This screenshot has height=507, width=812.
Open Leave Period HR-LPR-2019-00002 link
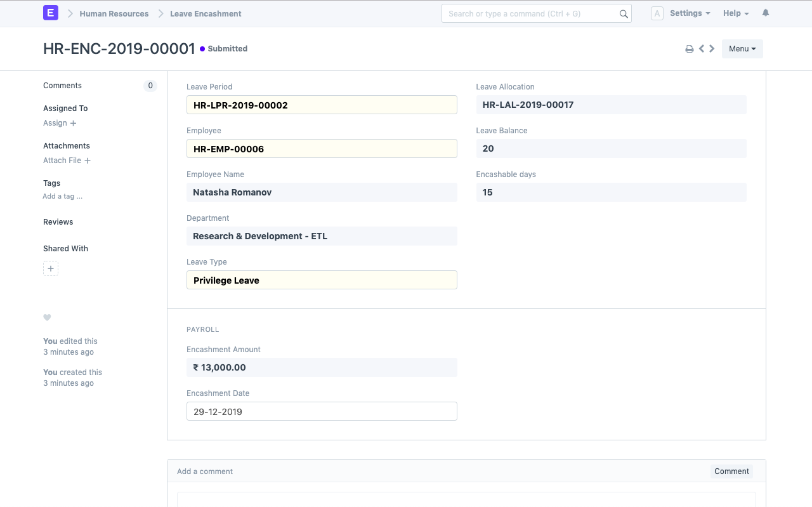pos(322,105)
